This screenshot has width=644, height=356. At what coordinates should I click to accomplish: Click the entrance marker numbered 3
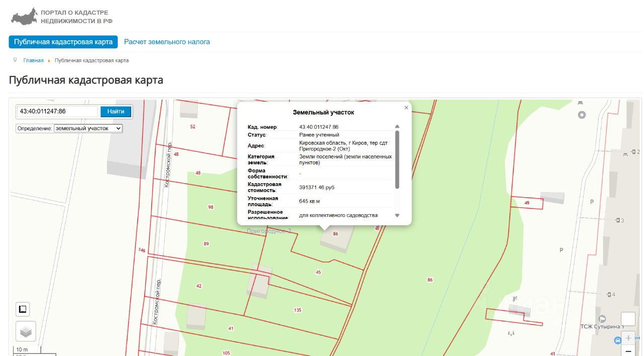[620, 220]
